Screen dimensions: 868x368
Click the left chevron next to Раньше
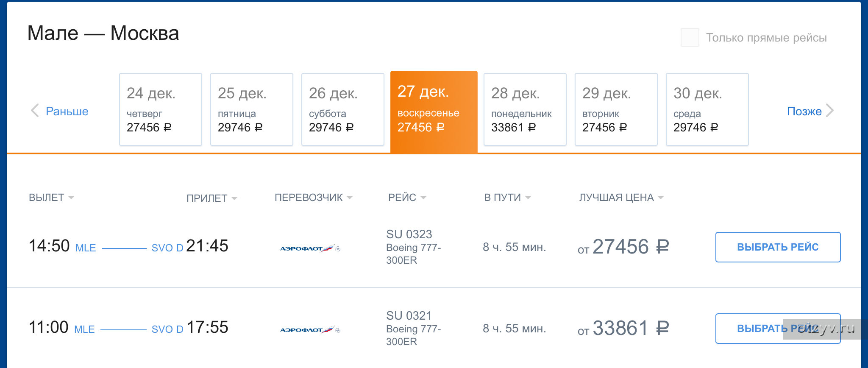pyautogui.click(x=35, y=111)
